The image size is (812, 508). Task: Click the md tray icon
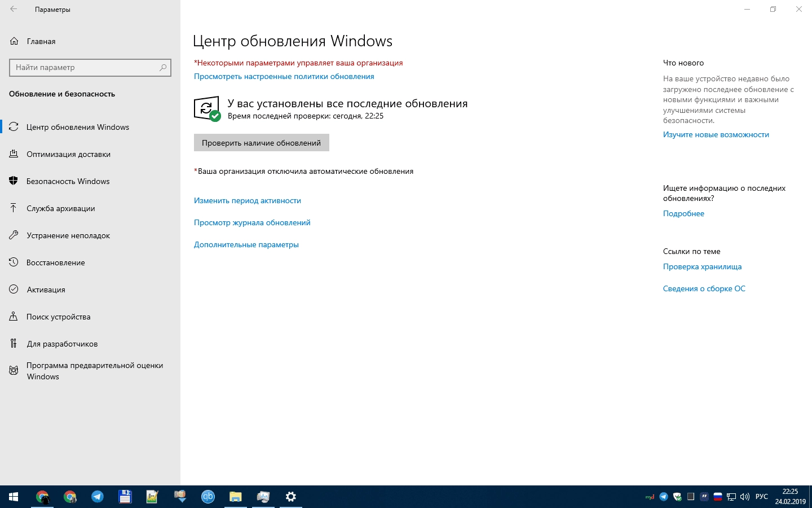650,497
